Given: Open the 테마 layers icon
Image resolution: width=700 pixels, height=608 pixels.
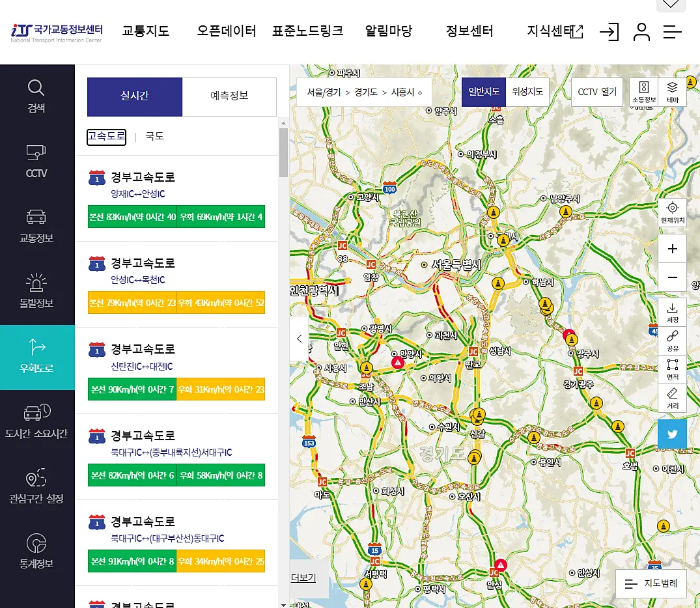Looking at the screenshot, I should tap(672, 92).
